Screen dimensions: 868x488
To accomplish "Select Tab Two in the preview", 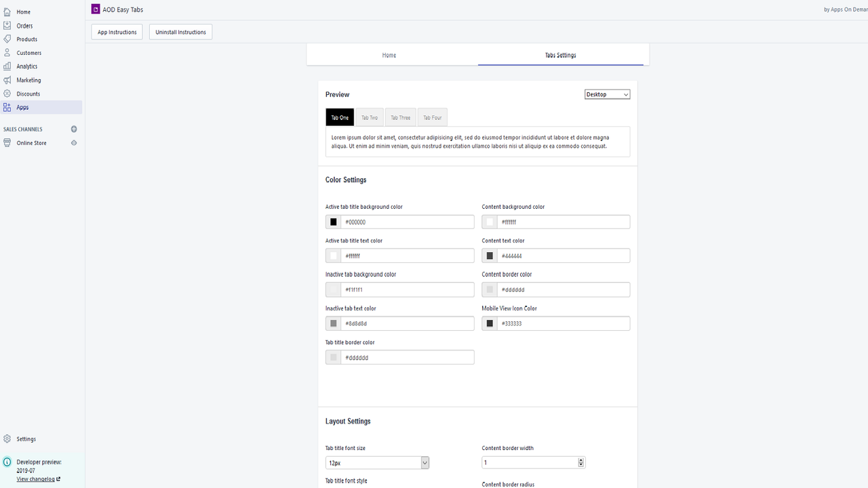I will 370,117.
